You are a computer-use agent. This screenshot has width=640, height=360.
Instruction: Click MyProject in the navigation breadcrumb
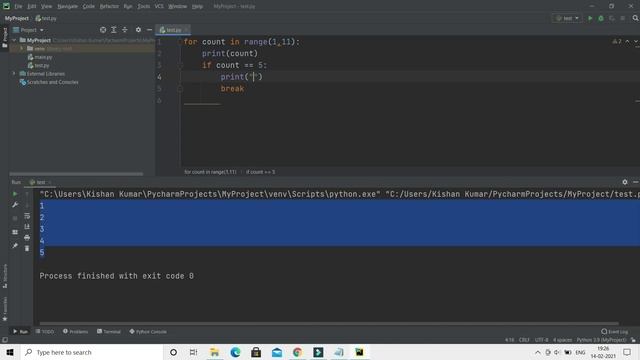(17, 18)
